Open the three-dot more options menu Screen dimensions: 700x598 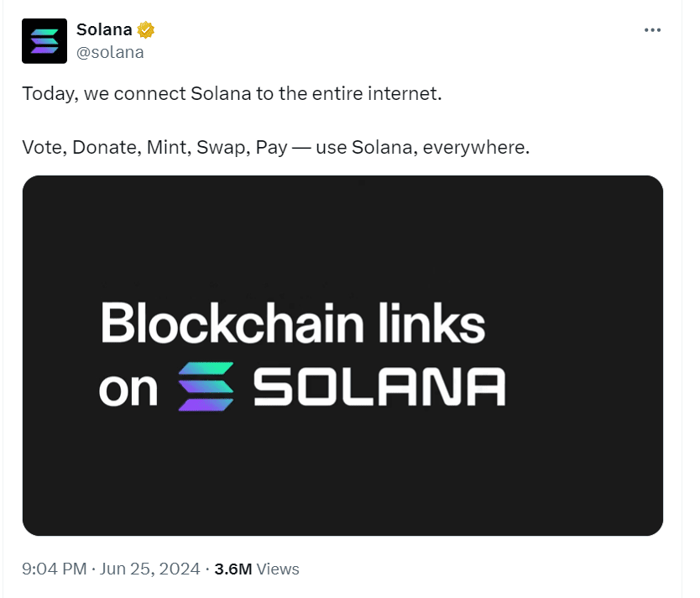tap(652, 30)
